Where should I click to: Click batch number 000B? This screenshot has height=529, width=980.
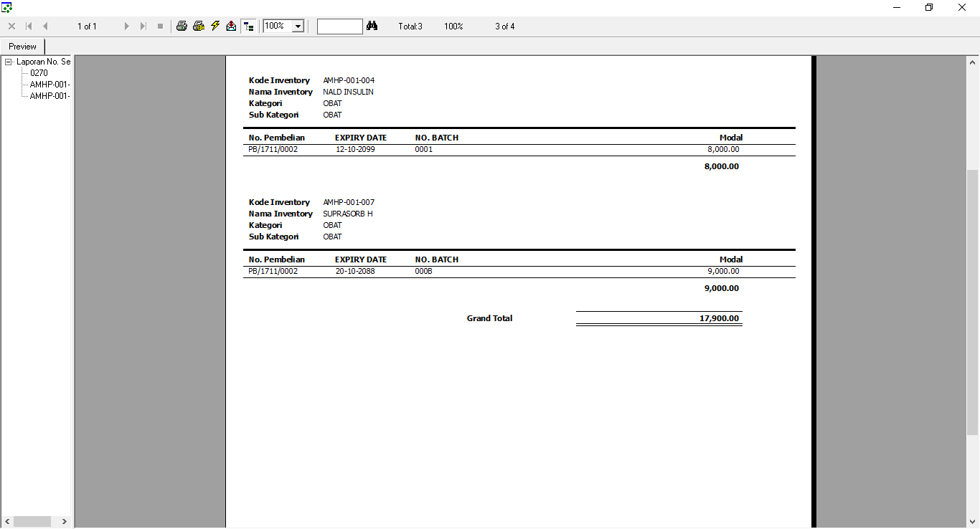click(424, 272)
